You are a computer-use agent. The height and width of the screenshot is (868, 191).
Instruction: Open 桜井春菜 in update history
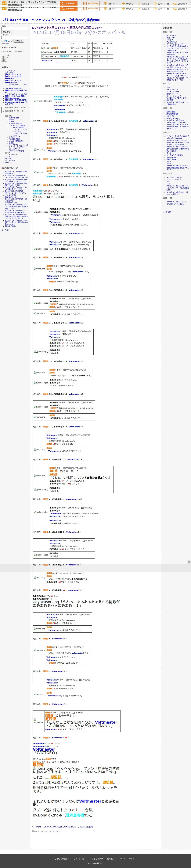pos(169,100)
